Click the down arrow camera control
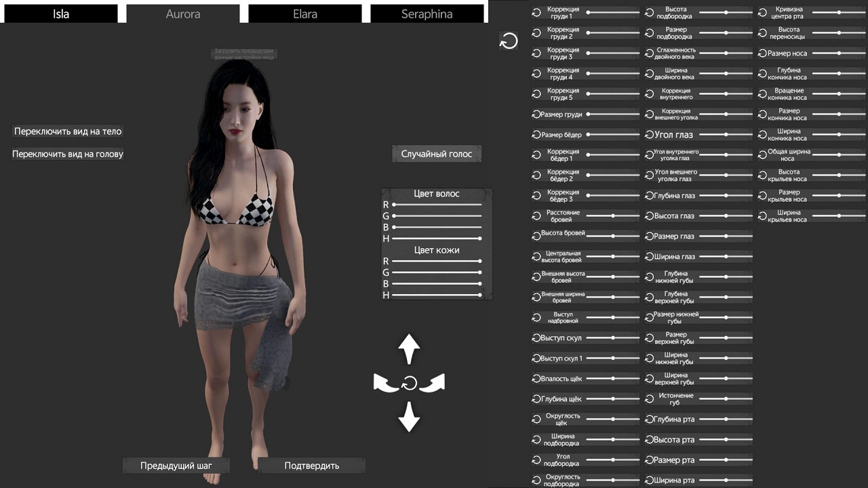Viewport: 868px width, 488px height. 409,416
